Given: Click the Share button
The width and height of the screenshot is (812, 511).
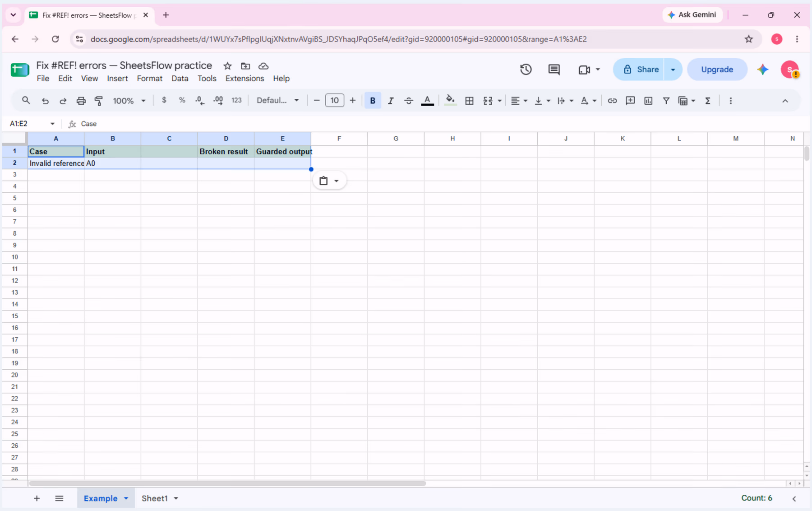Looking at the screenshot, I should pos(639,70).
